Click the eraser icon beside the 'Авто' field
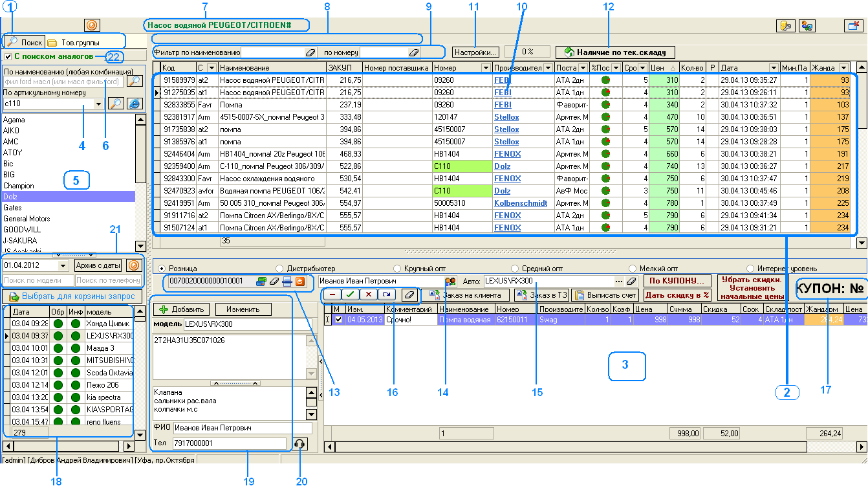The image size is (868, 499). [x=631, y=282]
